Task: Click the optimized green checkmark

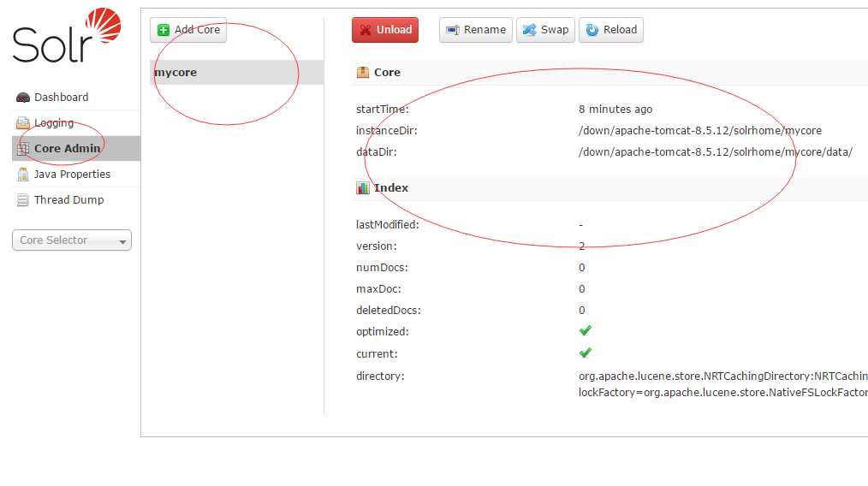Action: tap(586, 330)
